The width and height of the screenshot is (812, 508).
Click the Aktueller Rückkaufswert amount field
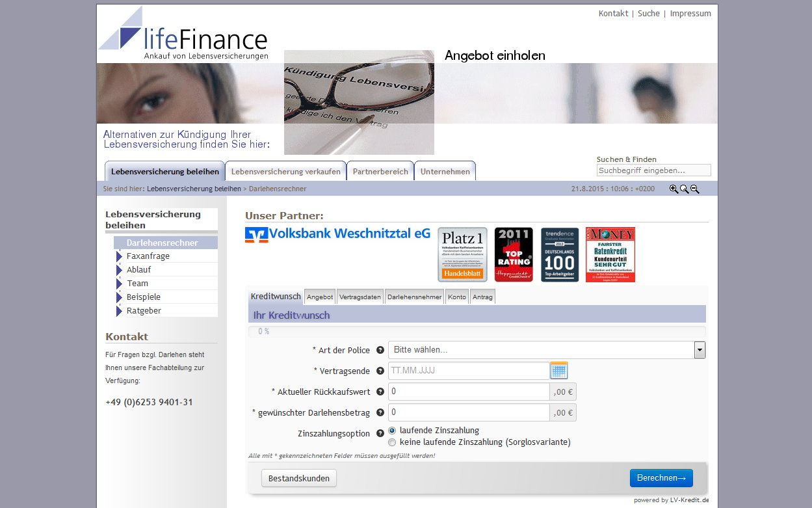469,392
